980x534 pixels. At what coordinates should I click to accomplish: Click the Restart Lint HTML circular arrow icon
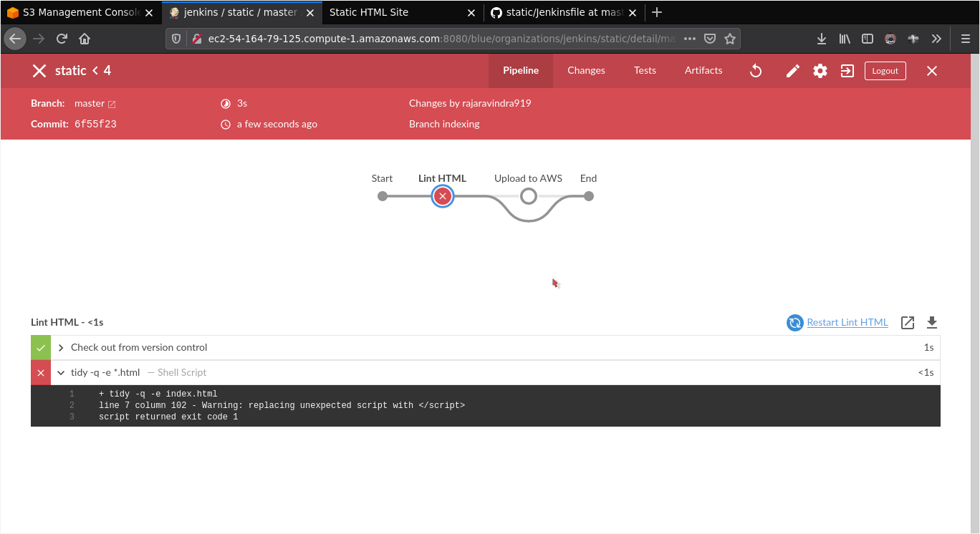coord(794,323)
